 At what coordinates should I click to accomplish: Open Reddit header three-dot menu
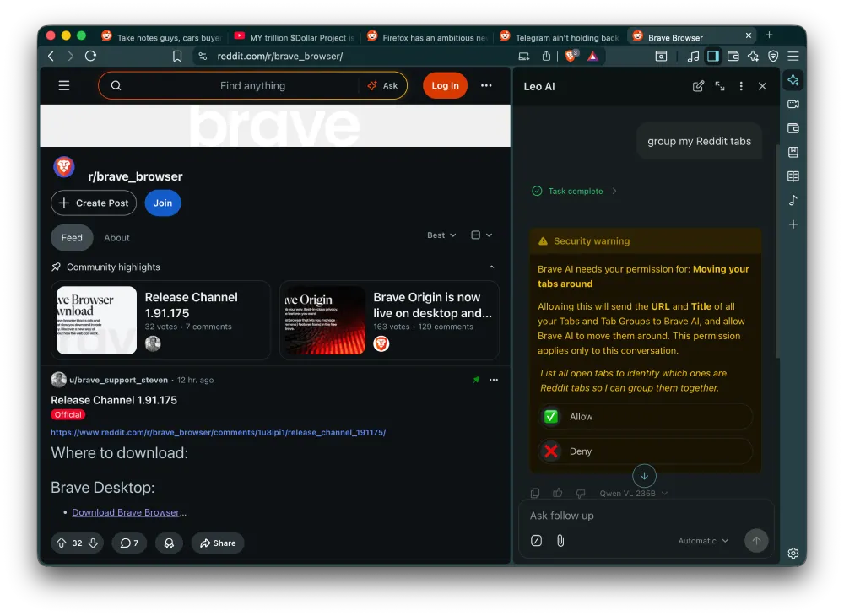coord(486,85)
